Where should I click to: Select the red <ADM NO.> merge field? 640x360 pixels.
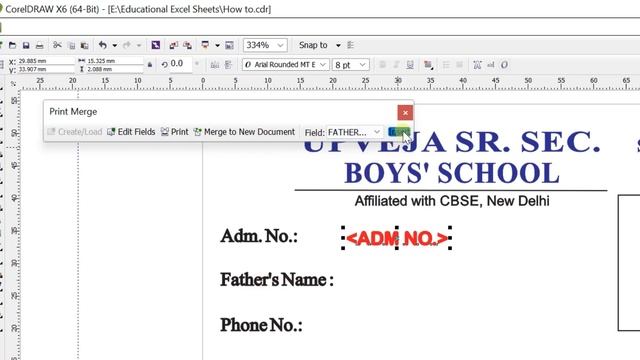(x=397, y=238)
